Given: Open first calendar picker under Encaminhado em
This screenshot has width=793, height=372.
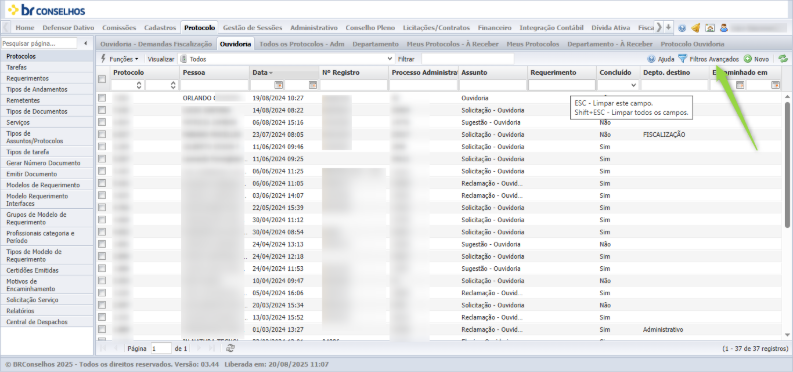Looking at the screenshot, I should click(740, 85).
